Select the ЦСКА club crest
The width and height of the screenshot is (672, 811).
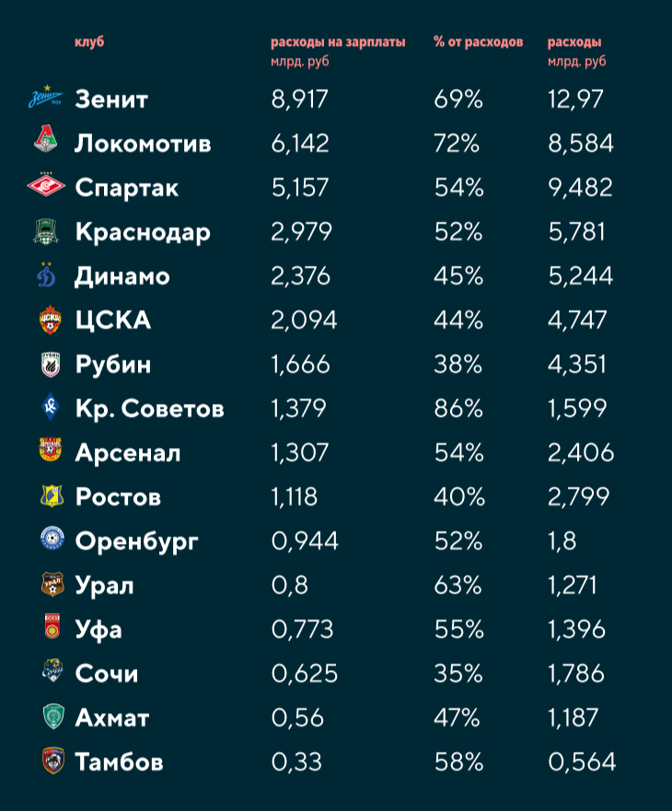point(51,319)
